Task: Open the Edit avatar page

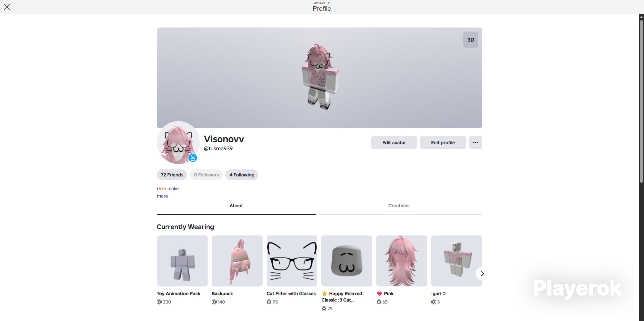Action: [x=394, y=143]
